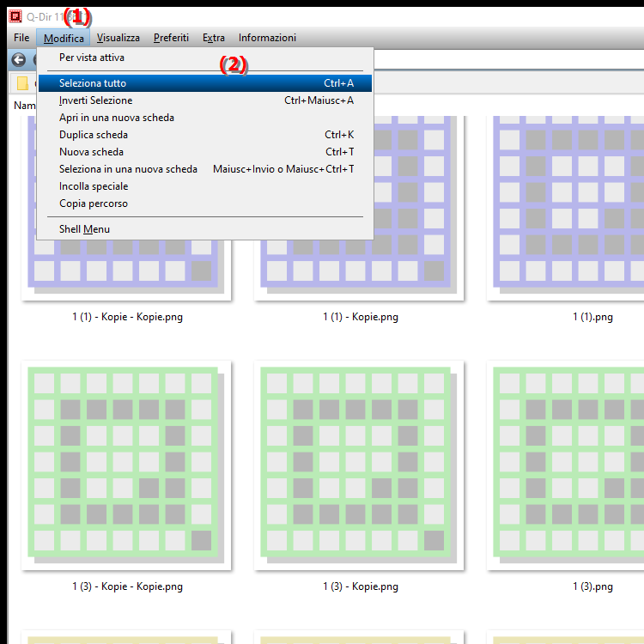
Task: Select 'Apri in una nuova scheda'
Action: coord(205,118)
